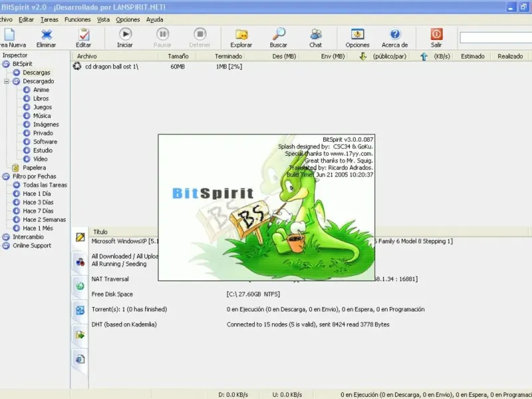Click the blue blocks icon in bottom panel
Viewport: 532px width, 399px height.
click(x=80, y=310)
